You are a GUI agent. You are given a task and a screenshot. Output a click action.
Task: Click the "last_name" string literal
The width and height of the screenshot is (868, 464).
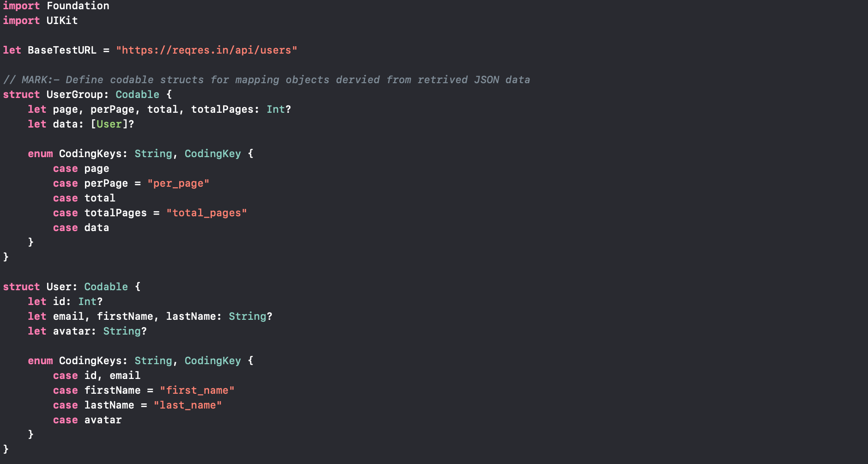(187, 405)
